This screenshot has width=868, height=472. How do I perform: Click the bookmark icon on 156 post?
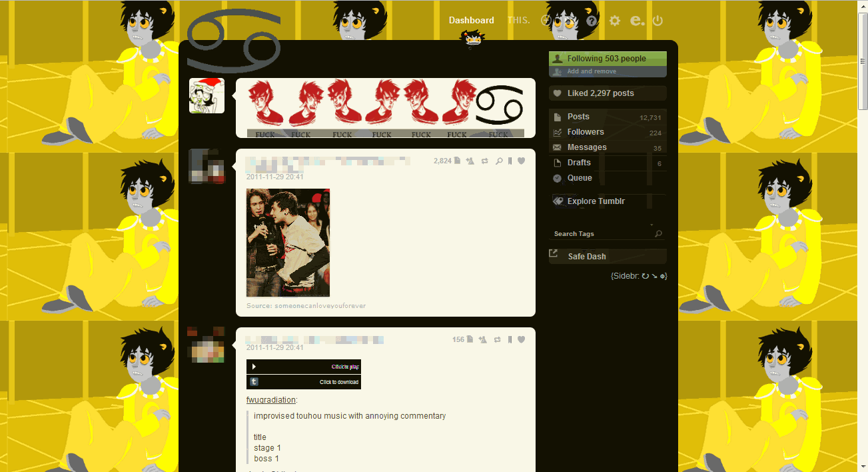(510, 339)
